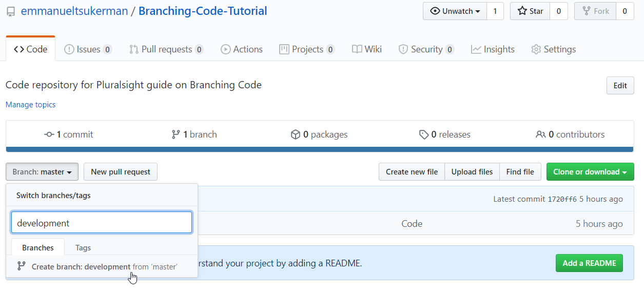This screenshot has height=291, width=644.
Task: Click the branch icon beside 1 branch
Action: click(175, 134)
